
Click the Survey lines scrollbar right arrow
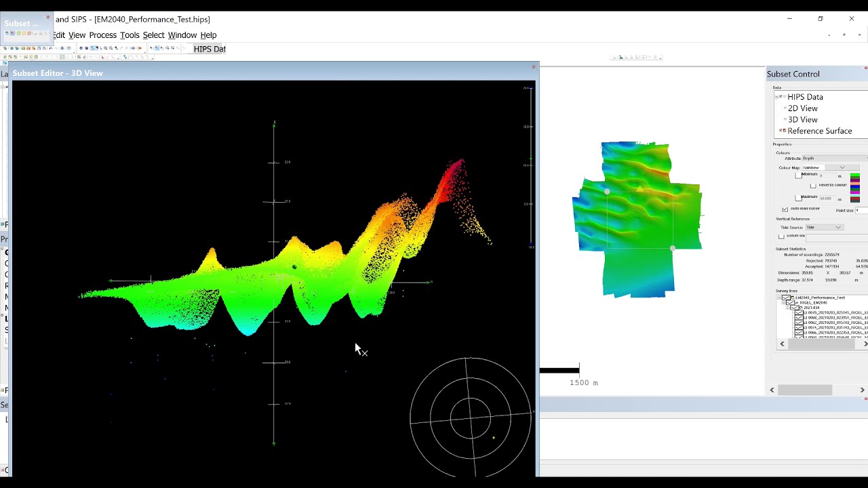point(865,344)
